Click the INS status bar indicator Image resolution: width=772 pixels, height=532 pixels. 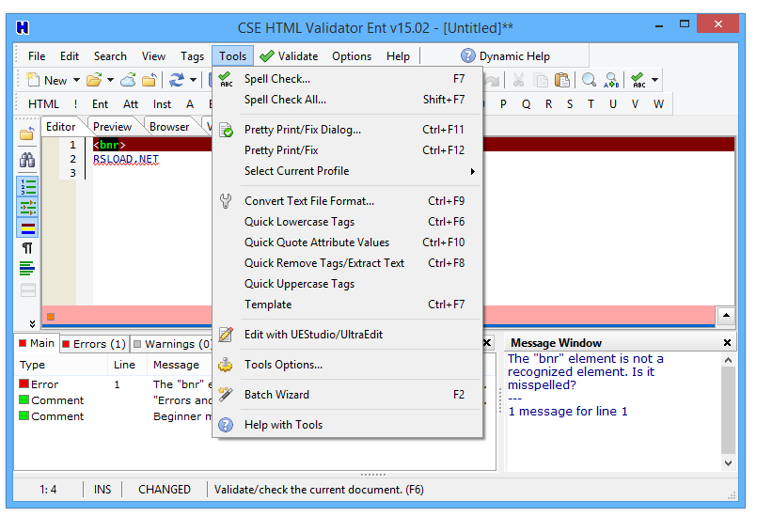pos(102,489)
